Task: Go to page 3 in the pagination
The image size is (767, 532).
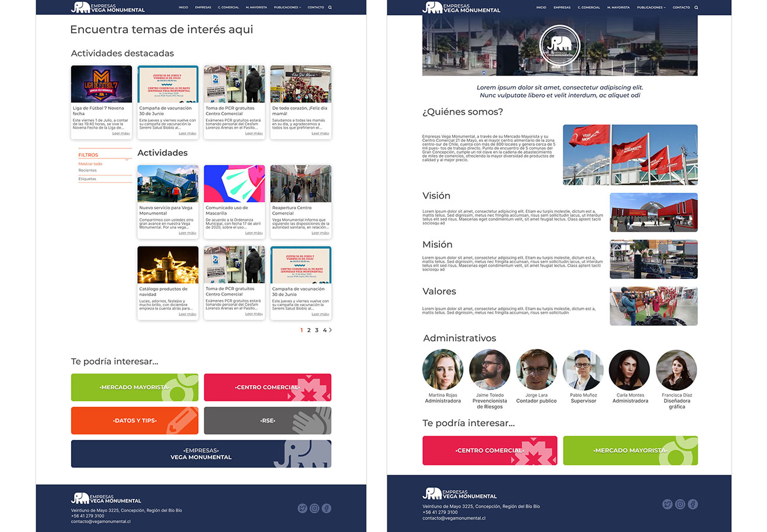Action: point(316,330)
